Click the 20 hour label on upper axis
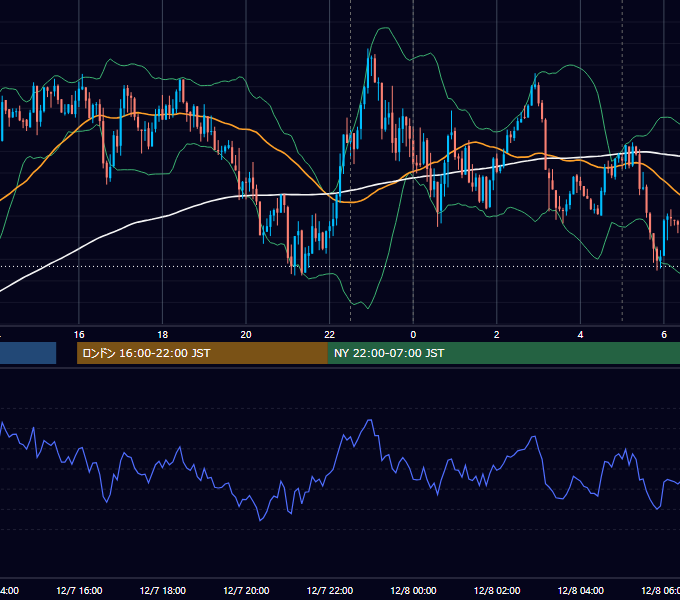 point(246,335)
